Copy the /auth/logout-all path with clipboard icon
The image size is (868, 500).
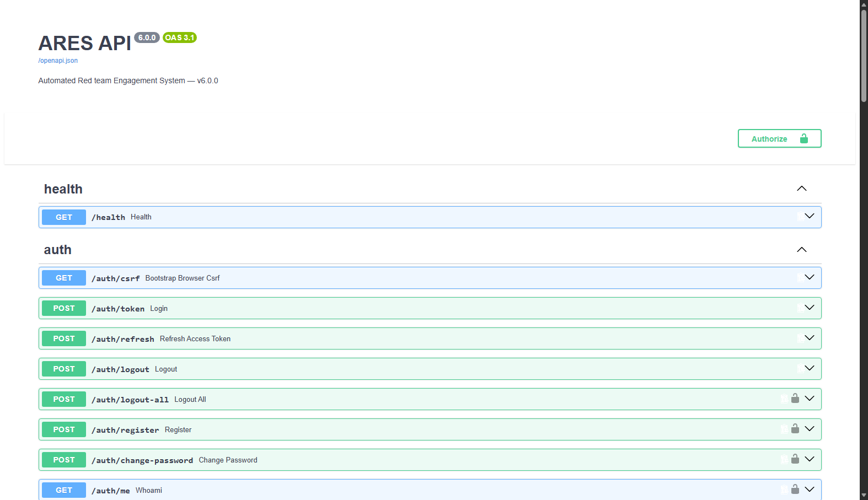pos(784,399)
